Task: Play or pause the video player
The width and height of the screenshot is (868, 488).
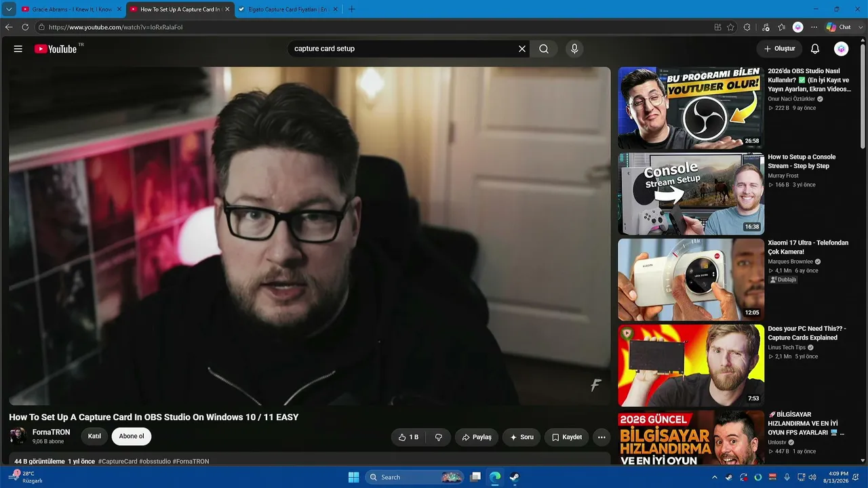Action: (x=310, y=236)
